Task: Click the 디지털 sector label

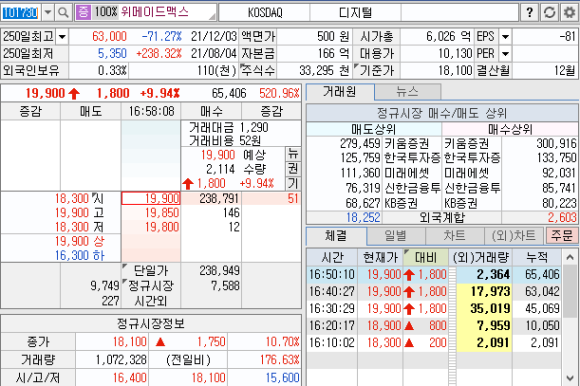Action: click(355, 13)
